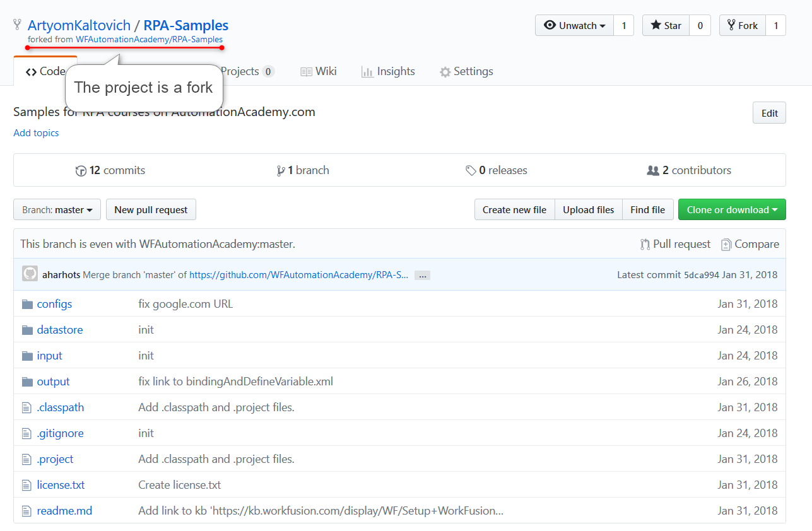Click the datastore folder icon
The image size is (812, 531).
(x=27, y=330)
